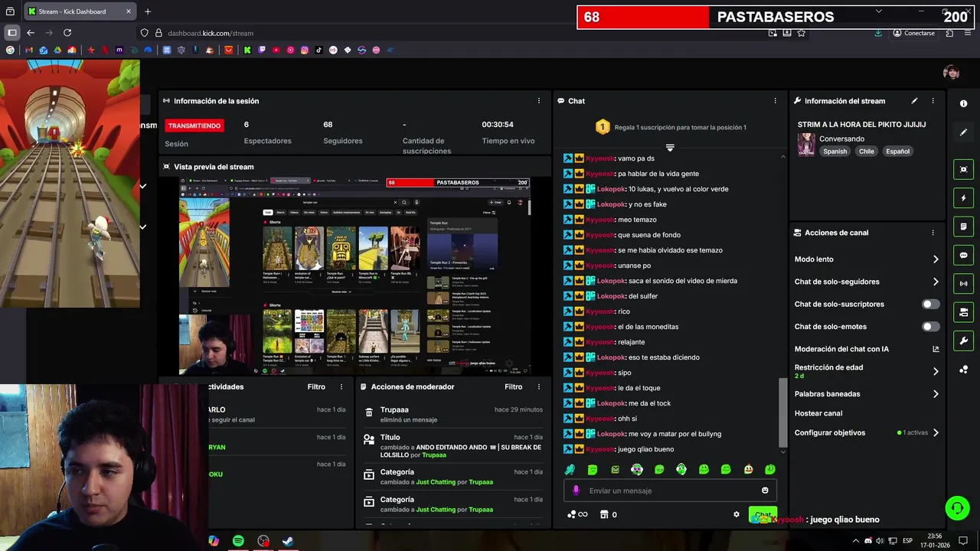Viewport: 980px width, 551px height.
Task: Click the stream preview thumbnail
Action: tap(354, 275)
